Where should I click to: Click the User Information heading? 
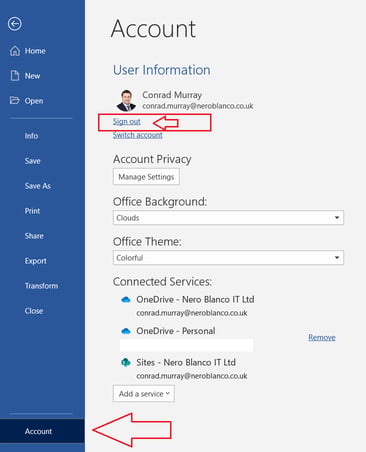tap(162, 70)
